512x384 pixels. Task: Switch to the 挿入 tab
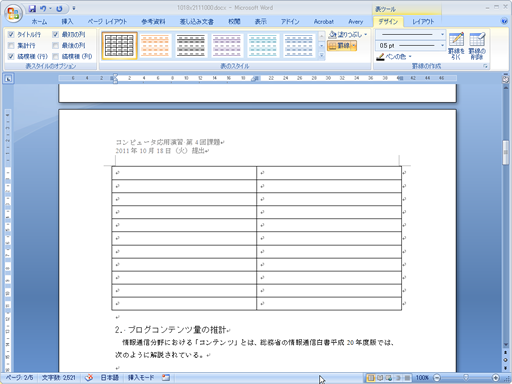click(x=67, y=22)
